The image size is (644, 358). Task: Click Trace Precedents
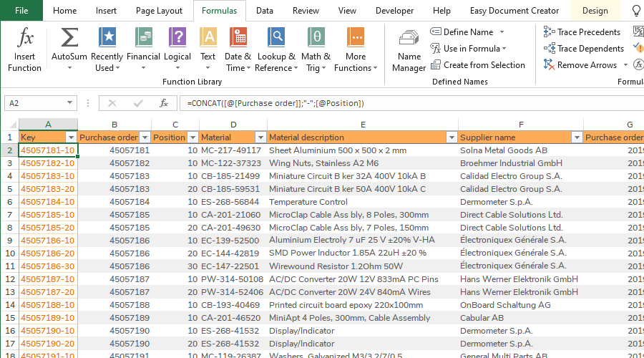tap(582, 32)
